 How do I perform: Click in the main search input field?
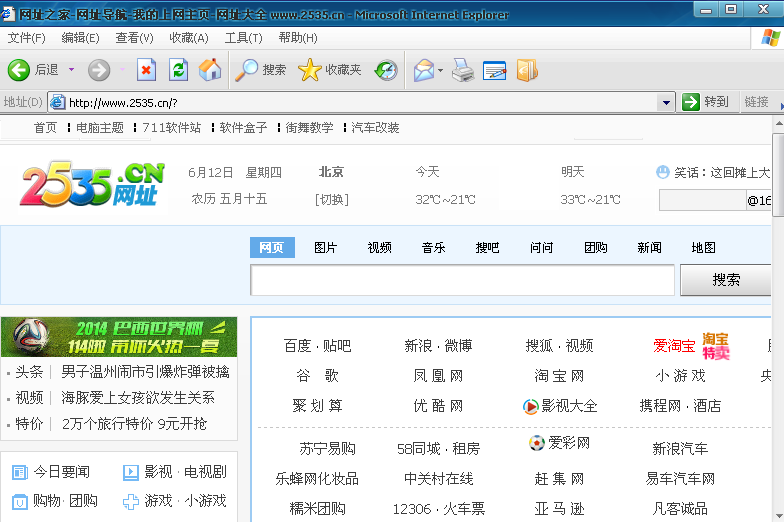coord(462,280)
